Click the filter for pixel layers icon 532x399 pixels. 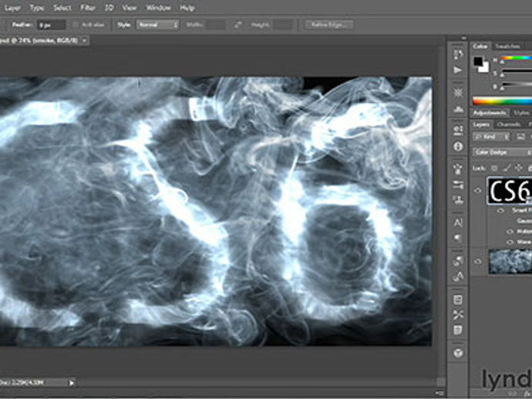coord(520,137)
